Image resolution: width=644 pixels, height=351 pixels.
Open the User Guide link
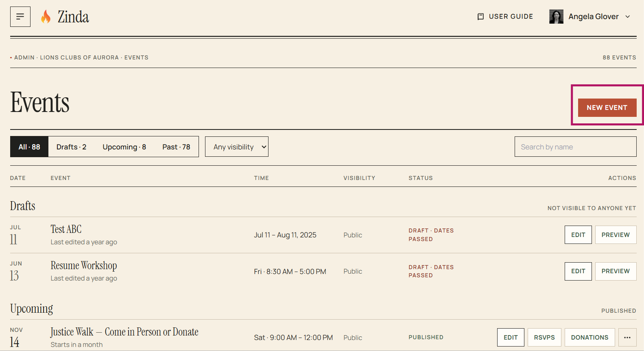coord(505,17)
